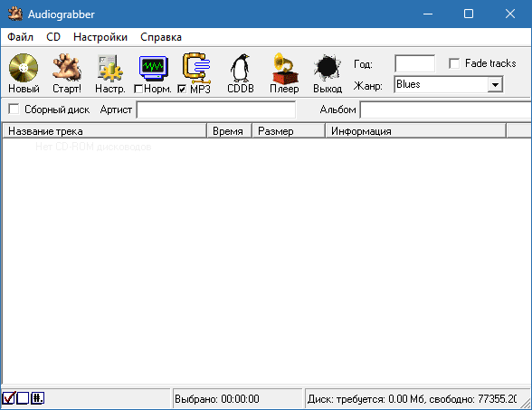This screenshot has width=532, height=410.
Task: Click the Выход bullet hole icon
Action: click(328, 68)
